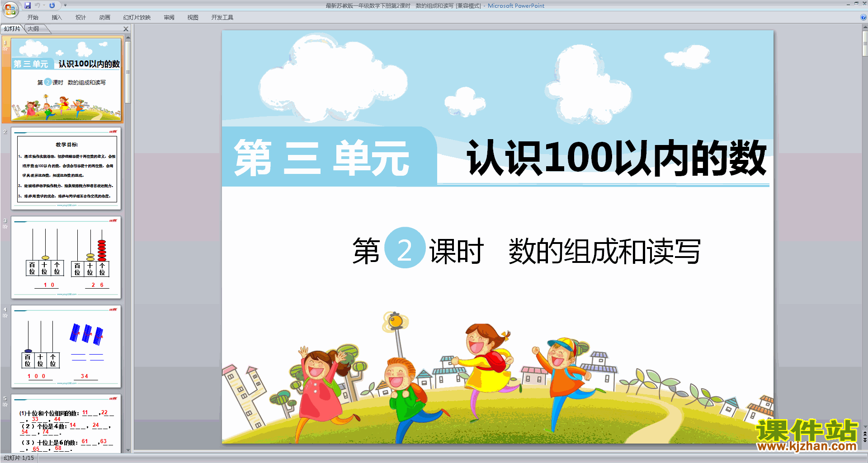
Task: Click the Undo arrow icon
Action: point(38,5)
